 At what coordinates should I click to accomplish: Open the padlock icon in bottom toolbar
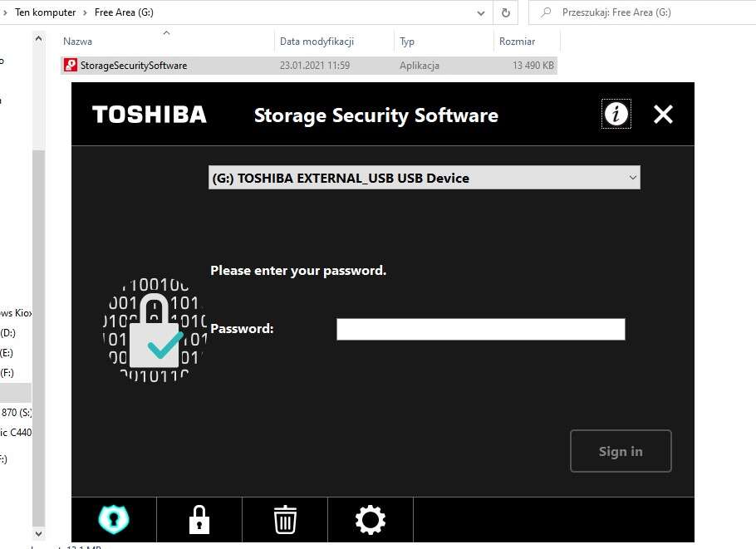coord(199,520)
